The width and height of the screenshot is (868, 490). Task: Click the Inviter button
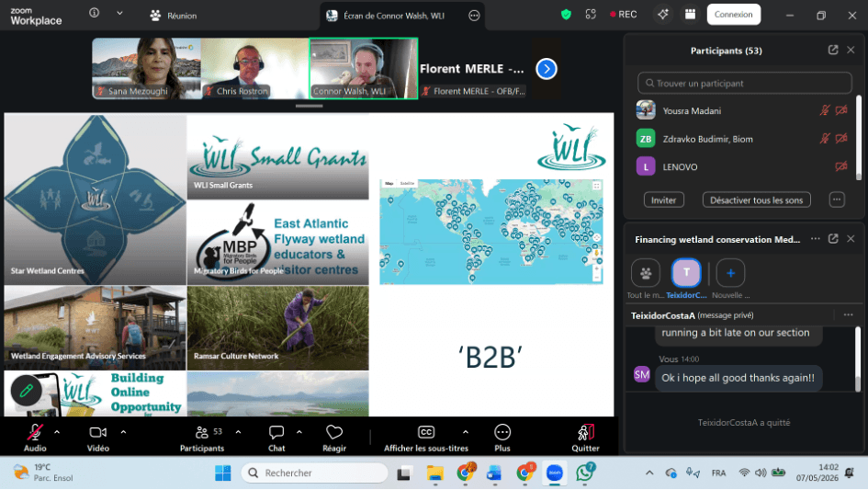[x=664, y=200]
